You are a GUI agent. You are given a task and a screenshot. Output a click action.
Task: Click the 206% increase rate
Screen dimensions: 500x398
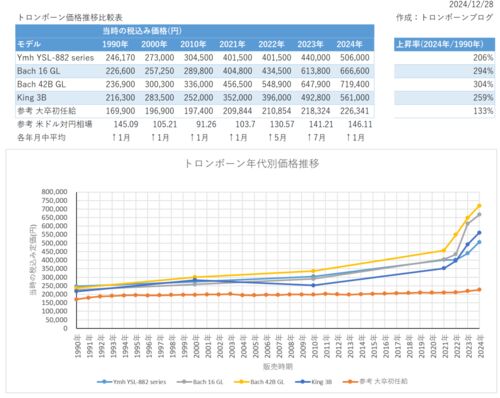point(483,58)
